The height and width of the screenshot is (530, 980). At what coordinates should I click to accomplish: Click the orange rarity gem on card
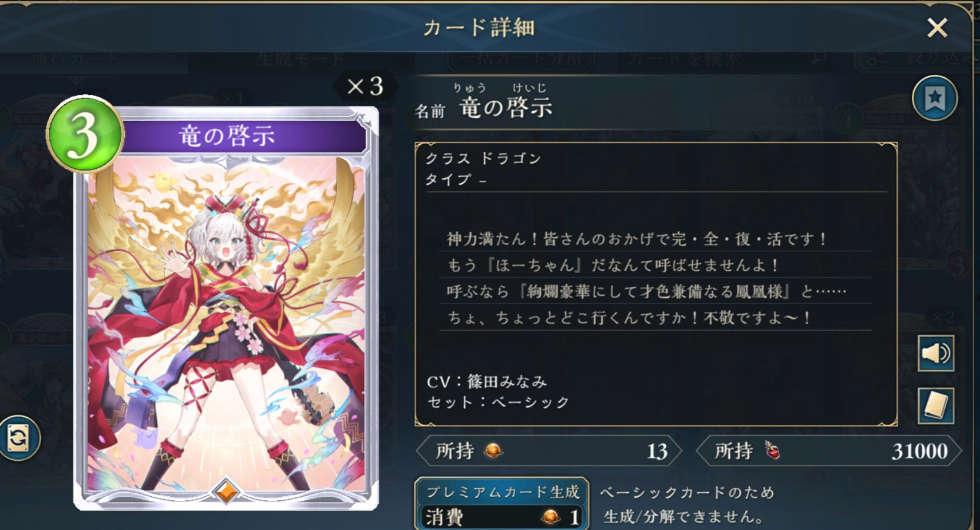coord(226,492)
